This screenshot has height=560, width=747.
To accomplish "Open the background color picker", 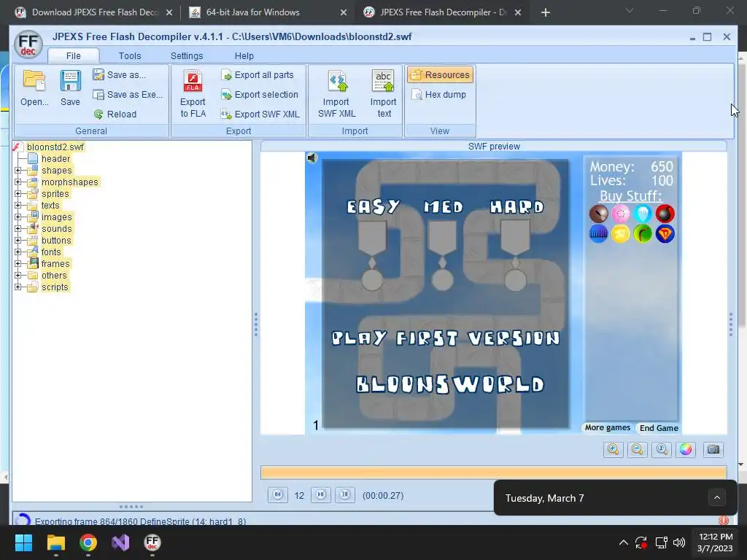I will [686, 449].
